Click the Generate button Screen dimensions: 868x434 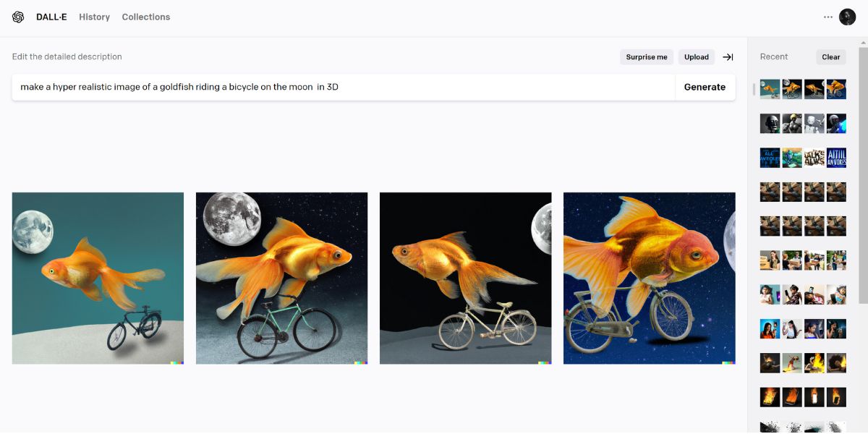coord(705,88)
